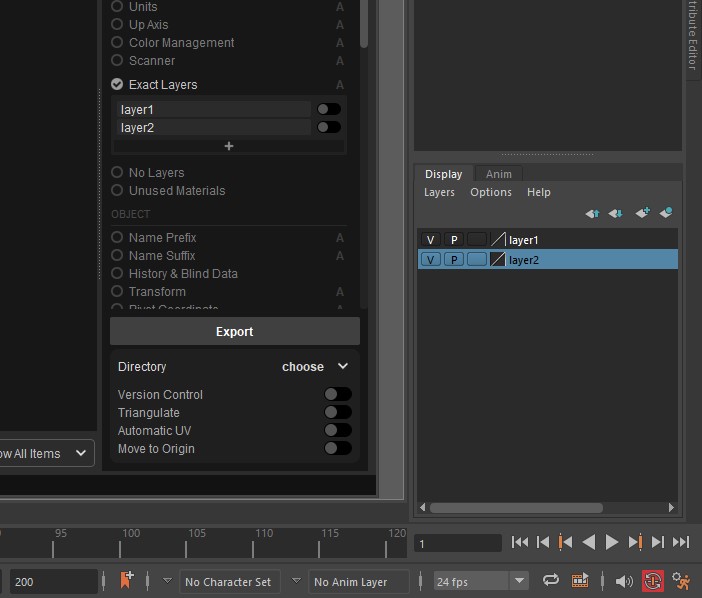Image resolution: width=702 pixels, height=598 pixels.
Task: Open anim layer dropdown arrow
Action: pyautogui.click(x=296, y=581)
